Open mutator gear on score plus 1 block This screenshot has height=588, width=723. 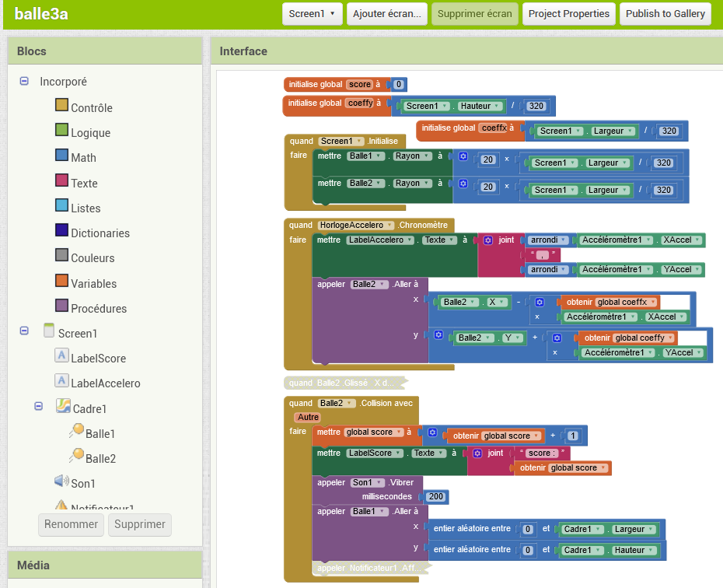pos(432,432)
